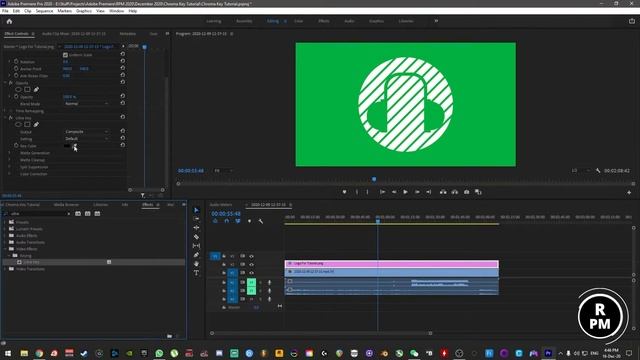This screenshot has width=640, height=360.
Task: Select the pink Logo For Tutorial clip
Action: 391,264
